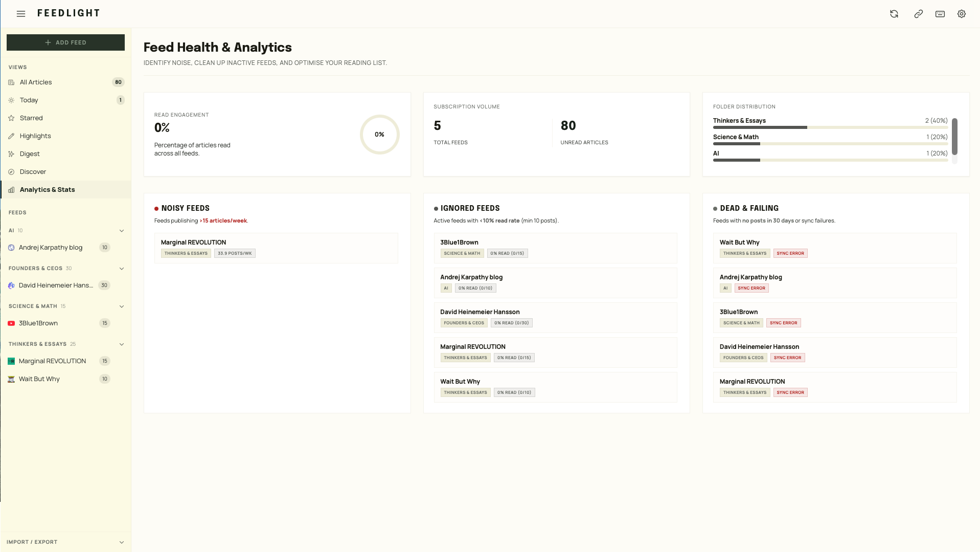Screen dimensions: 980x552
Task: Click the Today sun icon
Action: click(11, 100)
